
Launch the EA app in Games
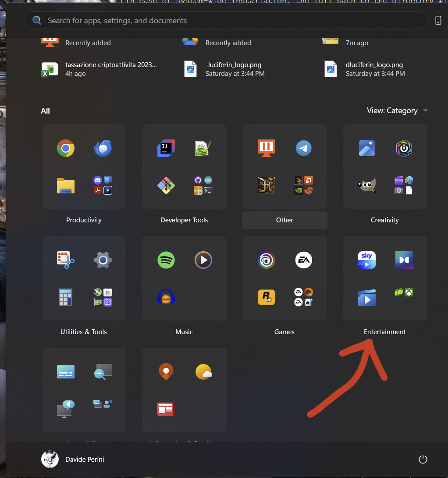point(303,260)
